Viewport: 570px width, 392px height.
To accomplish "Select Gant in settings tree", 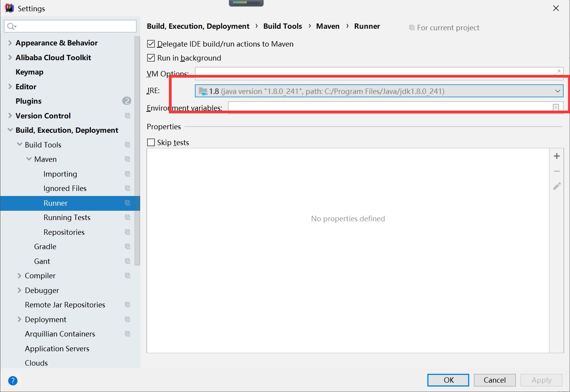I will tap(42, 261).
